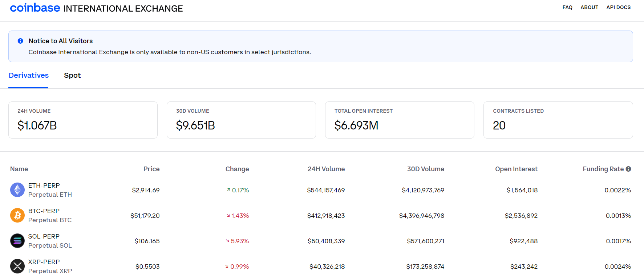Click XRP open interest $243,242
The width and height of the screenshot is (644, 280).
[x=524, y=267]
